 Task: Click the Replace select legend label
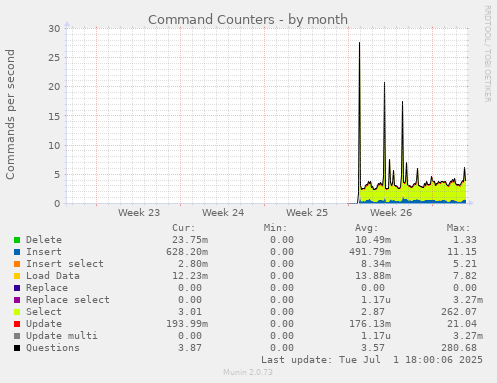pos(68,300)
